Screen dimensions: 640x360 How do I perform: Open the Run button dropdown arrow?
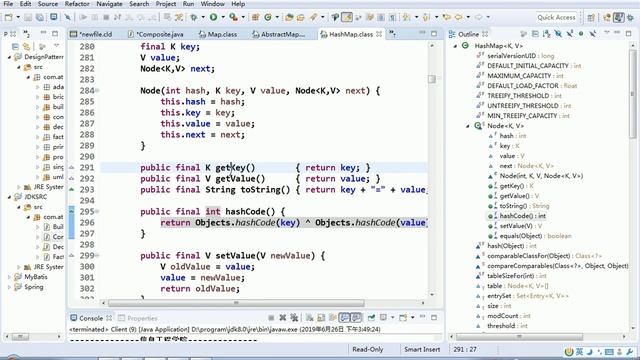pyautogui.click(x=223, y=17)
